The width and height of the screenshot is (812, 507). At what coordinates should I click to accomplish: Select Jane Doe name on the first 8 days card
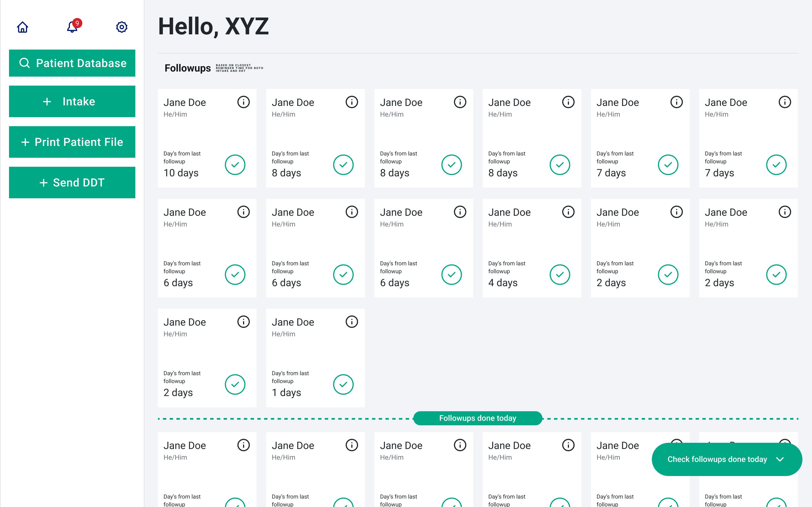point(293,102)
